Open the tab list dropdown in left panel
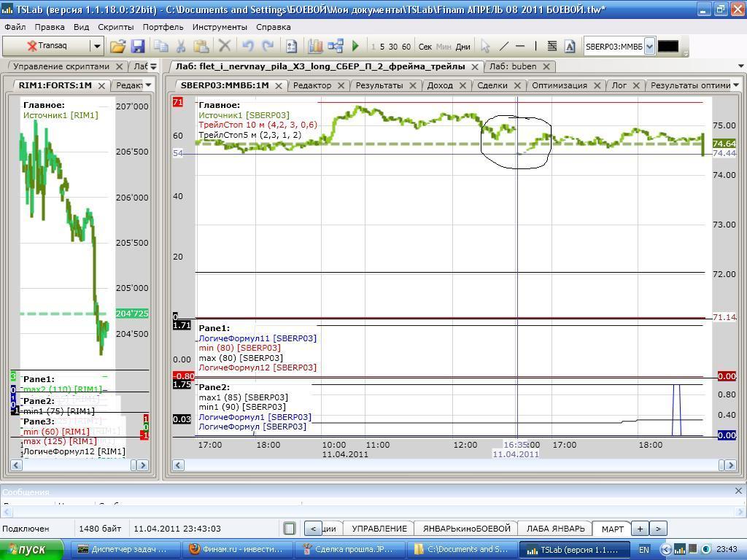 point(153,66)
